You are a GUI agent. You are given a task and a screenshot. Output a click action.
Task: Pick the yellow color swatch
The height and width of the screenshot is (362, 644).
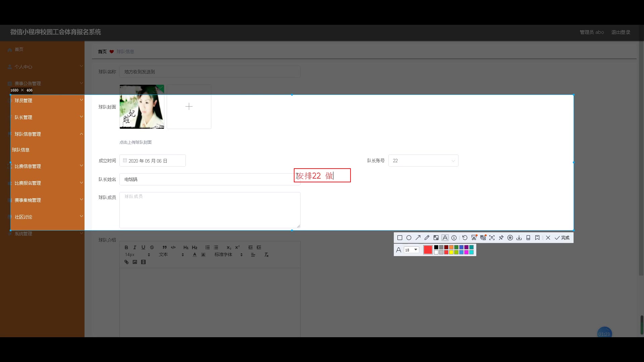(451, 252)
